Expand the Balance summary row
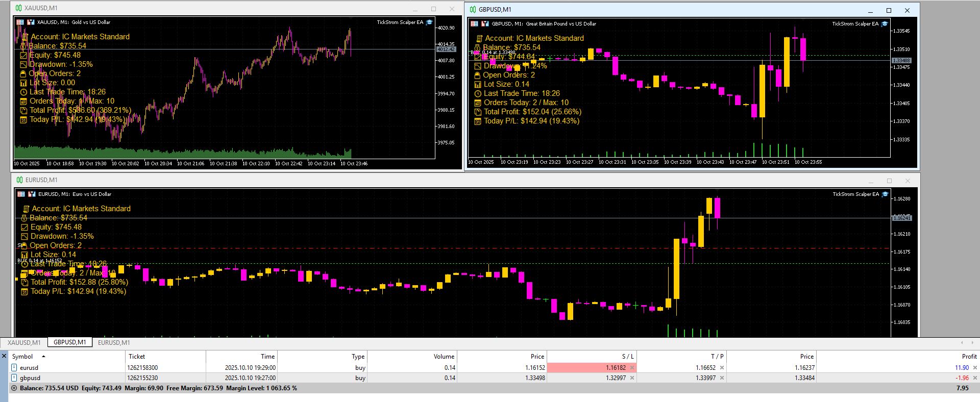The width and height of the screenshot is (980, 402). coord(14,388)
